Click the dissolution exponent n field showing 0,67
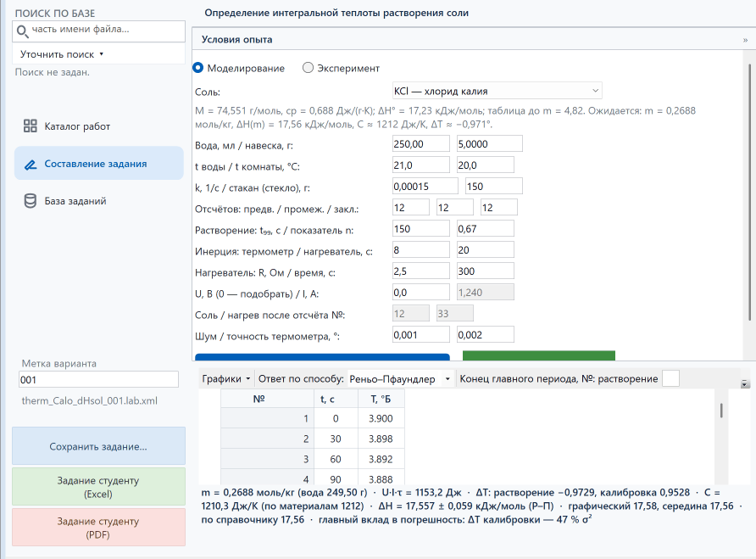756x559 pixels. pyautogui.click(x=485, y=229)
